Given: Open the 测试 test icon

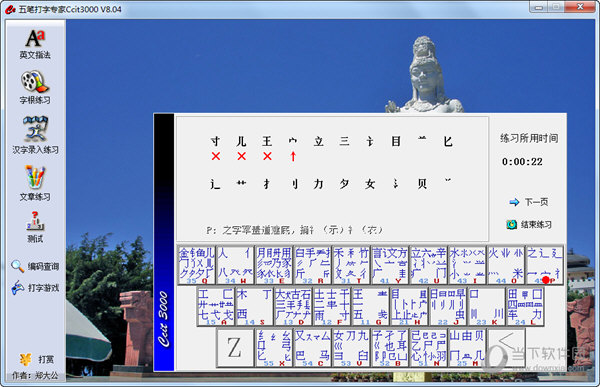Looking at the screenshot, I should [35, 227].
